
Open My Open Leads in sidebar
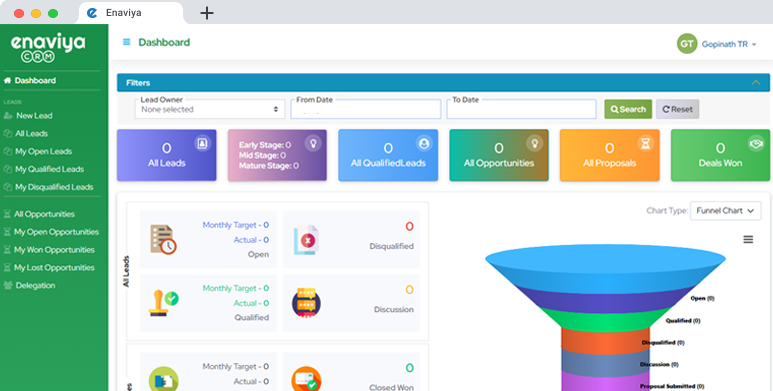pos(38,151)
